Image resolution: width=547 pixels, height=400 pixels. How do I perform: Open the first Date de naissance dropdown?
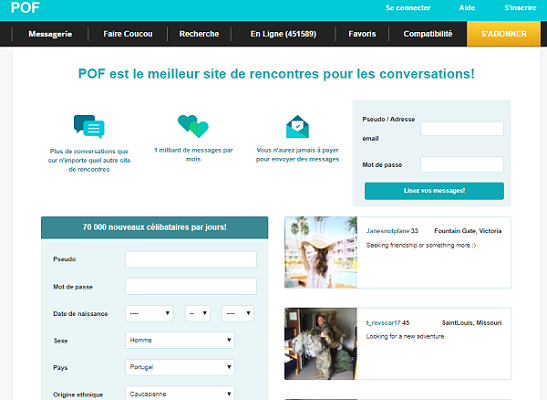[x=149, y=313]
